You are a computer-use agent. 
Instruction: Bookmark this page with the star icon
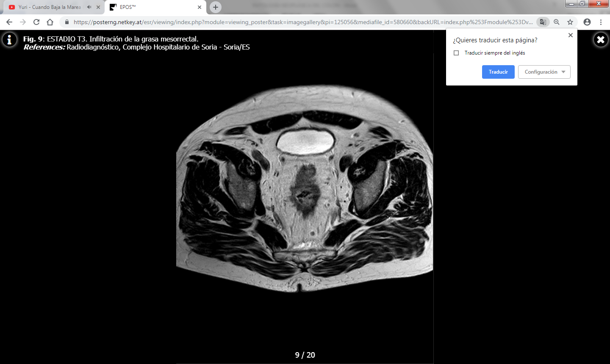[x=570, y=22]
